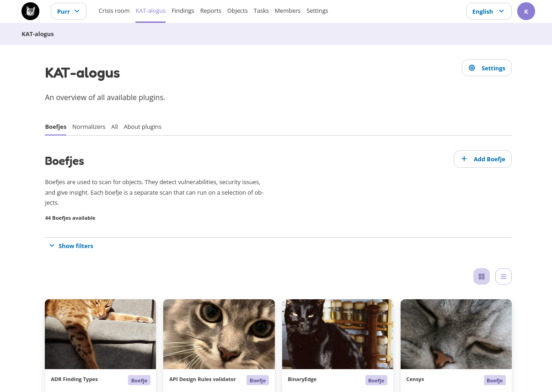Click the ADR Finding Types title
552x392 pixels.
coord(74,379)
